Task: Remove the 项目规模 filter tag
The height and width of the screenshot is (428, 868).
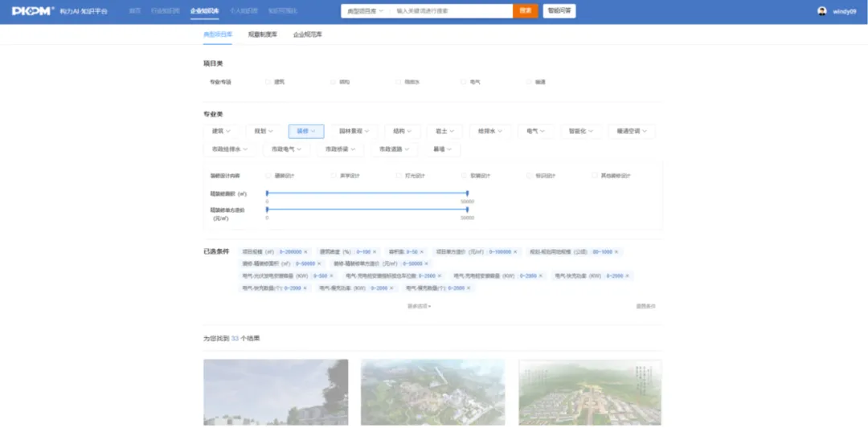Action: tap(306, 252)
